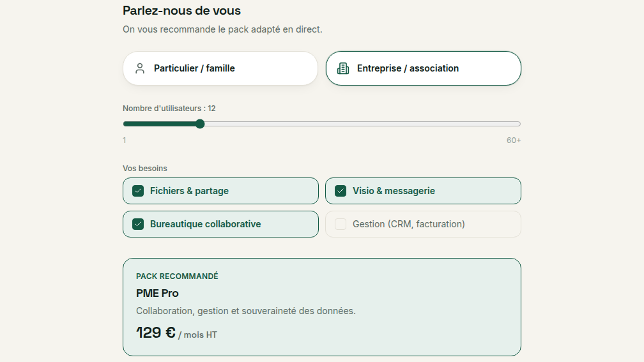The height and width of the screenshot is (362, 644).
Task: Click the '129 €' price
Action: coord(156,333)
